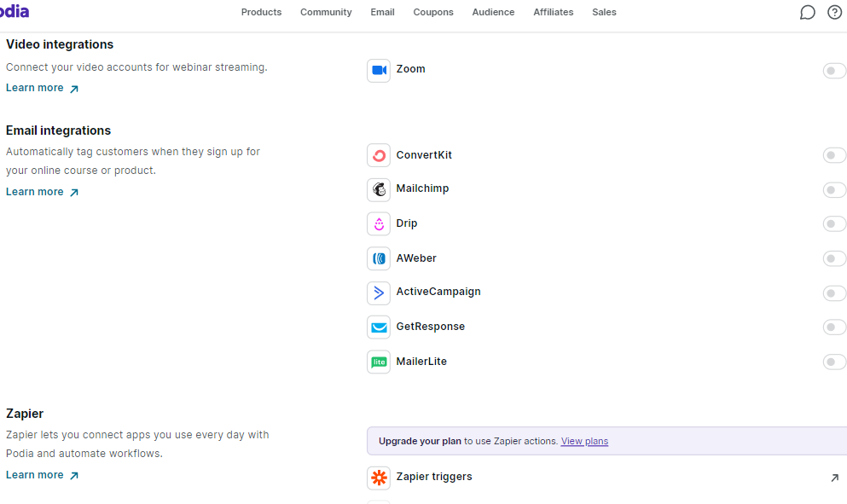Click the Zoom label text
The width and height of the screenshot is (847, 504).
click(410, 69)
